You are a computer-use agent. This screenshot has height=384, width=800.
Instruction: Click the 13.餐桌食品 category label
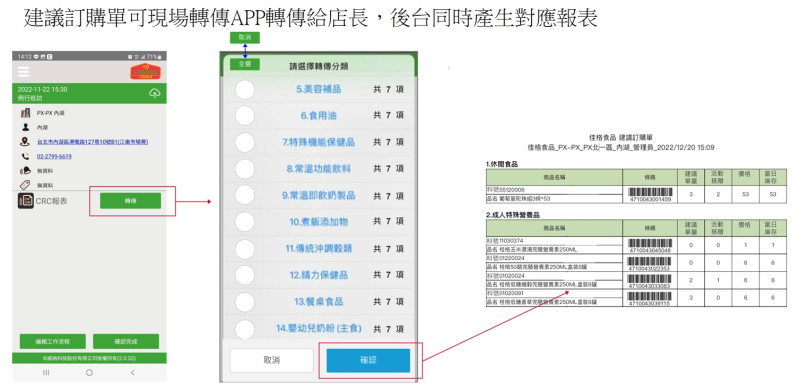click(318, 302)
